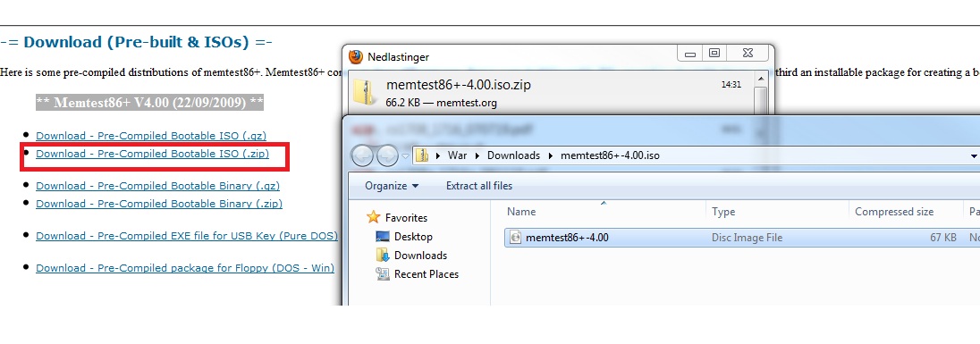Open the Pre-Compiled Bootable Binary (.zip) link
This screenshot has width=980, height=344.
tap(159, 204)
